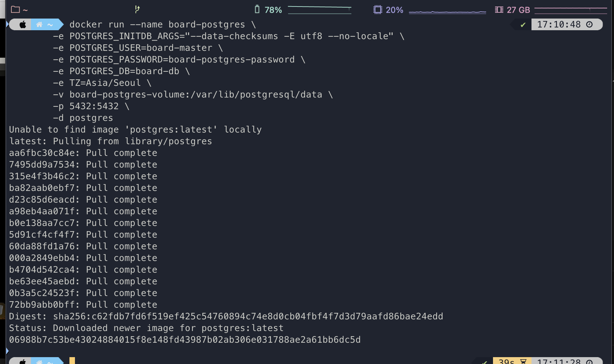Click the home icon in the first prompt

pos(40,24)
